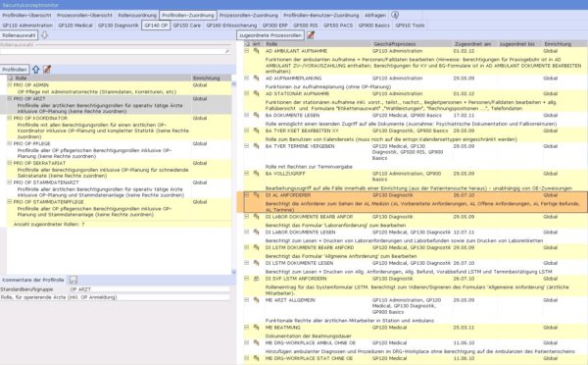Viewport: 588px width, 365px height.
Task: Click the system form icon of DI SYF LSTM ANFORDERN
Action: click(256, 279)
